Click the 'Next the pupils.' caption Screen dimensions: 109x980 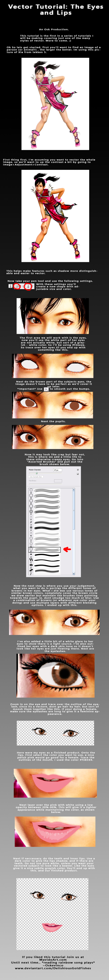pyautogui.click(x=53, y=422)
